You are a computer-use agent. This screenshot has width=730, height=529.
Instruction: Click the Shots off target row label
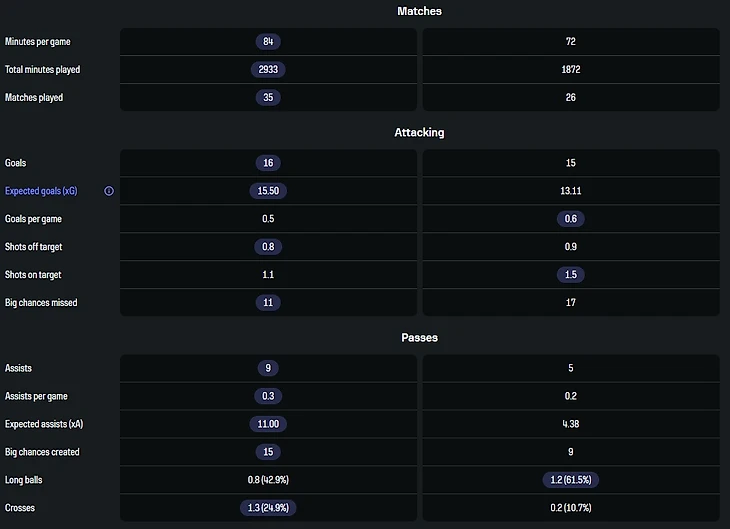(33, 247)
